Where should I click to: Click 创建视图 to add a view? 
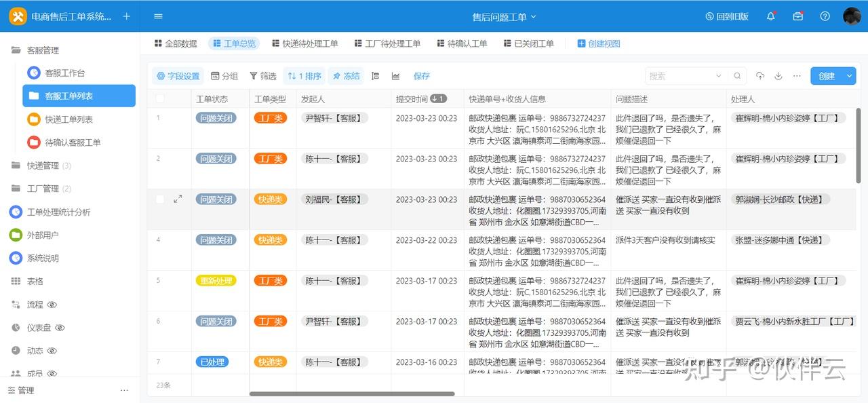click(x=598, y=43)
